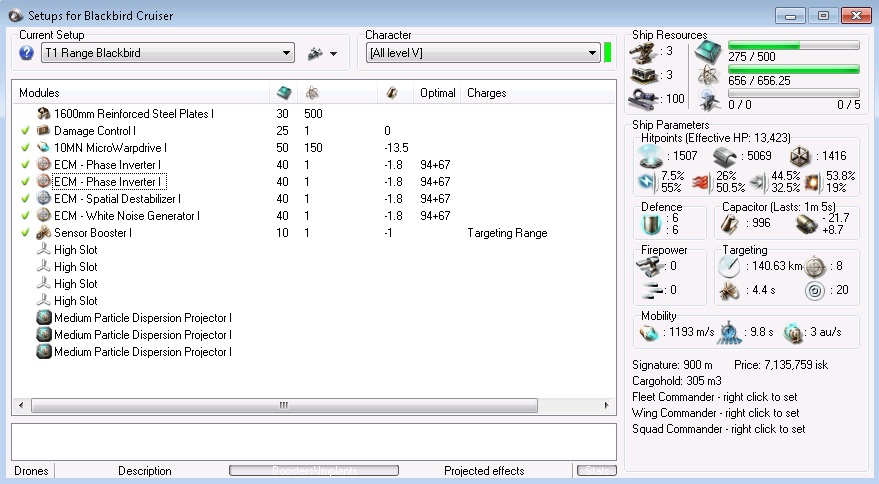Click the structure hitpoints icon showing 1416
Viewport: 879px width, 484px height.
800,156
